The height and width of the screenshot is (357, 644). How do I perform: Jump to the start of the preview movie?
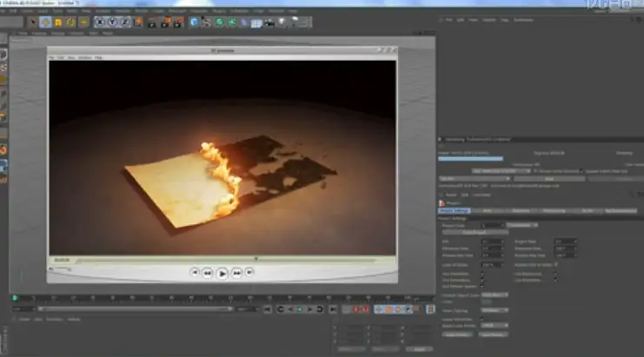[x=195, y=272]
